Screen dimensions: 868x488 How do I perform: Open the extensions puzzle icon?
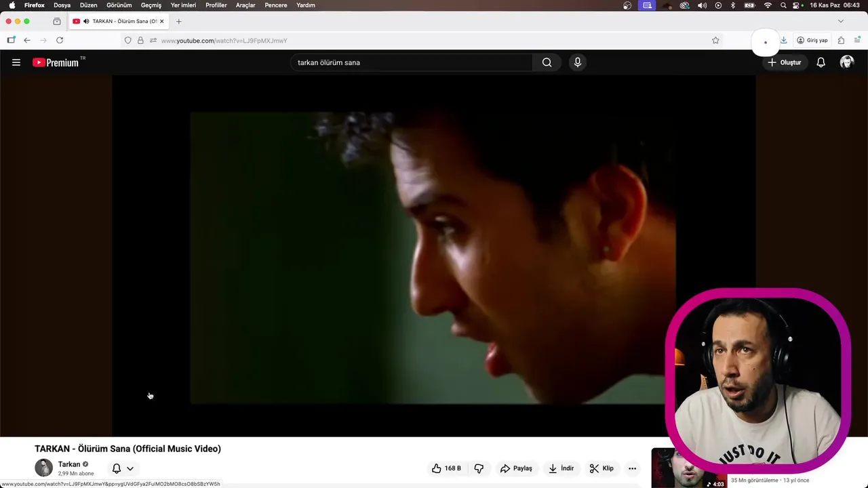tap(841, 41)
